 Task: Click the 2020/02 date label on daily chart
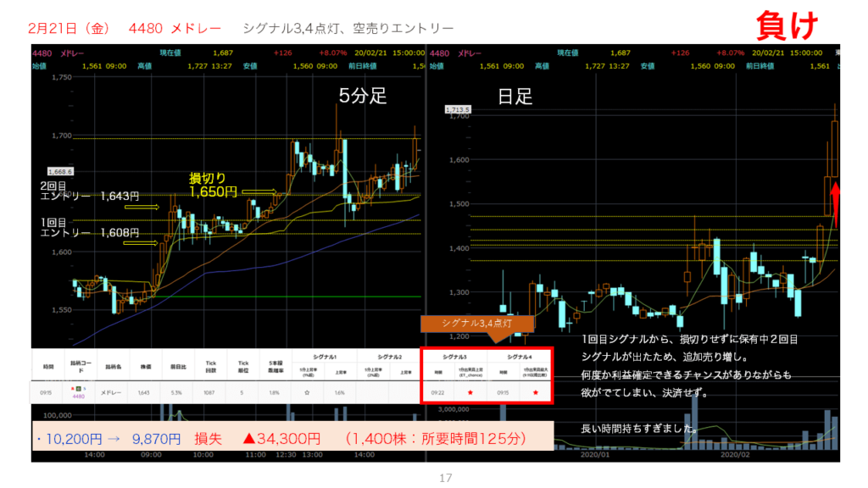(735, 455)
